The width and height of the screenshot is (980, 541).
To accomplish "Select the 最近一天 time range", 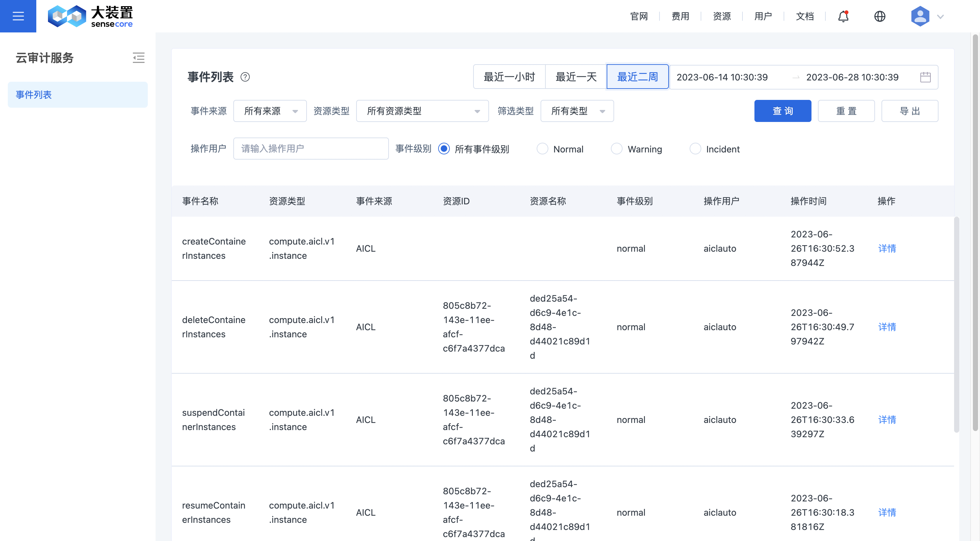I will pyautogui.click(x=576, y=77).
